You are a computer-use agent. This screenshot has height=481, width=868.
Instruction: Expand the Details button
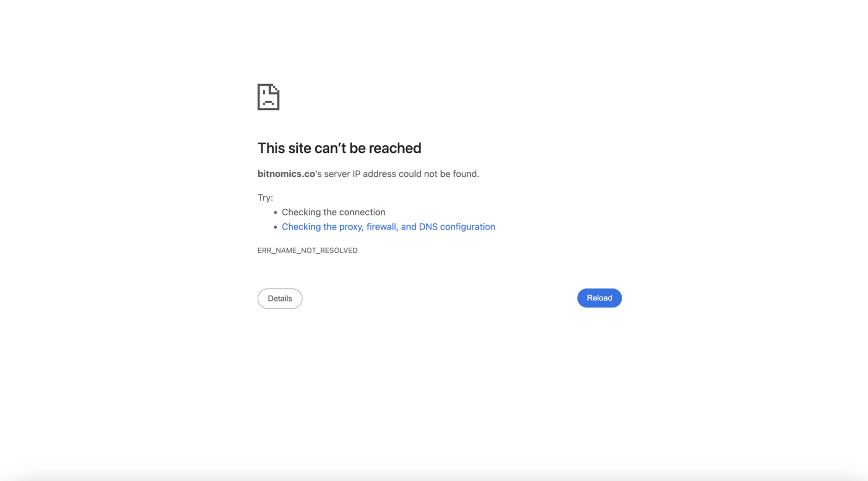pyautogui.click(x=280, y=299)
